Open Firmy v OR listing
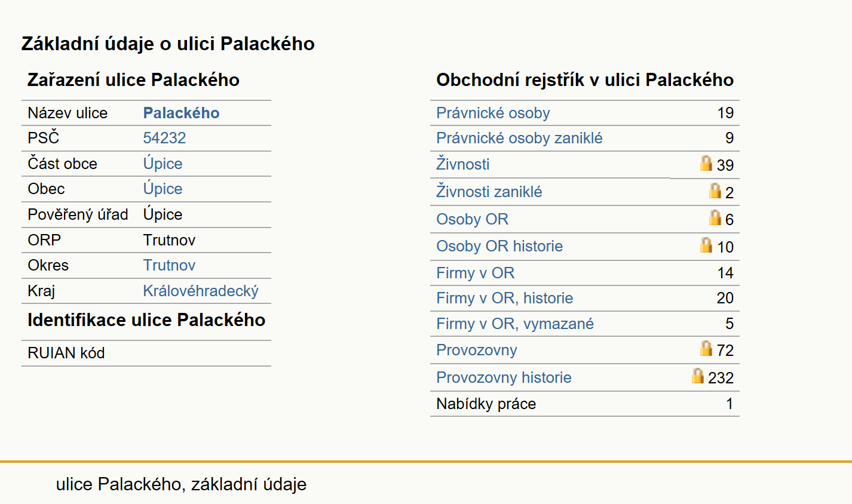Screen dimensions: 852x504 coord(476,273)
